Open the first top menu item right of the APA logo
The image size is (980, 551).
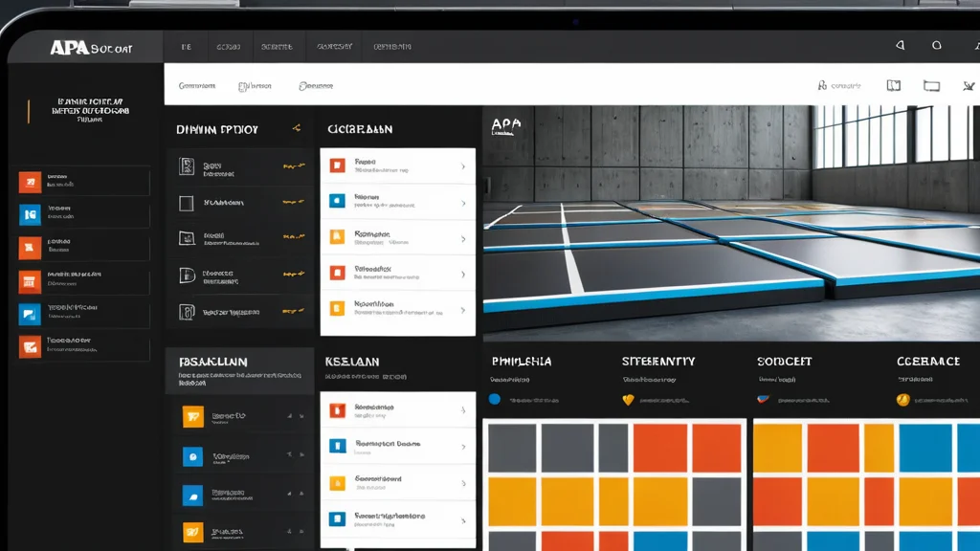[x=187, y=47]
